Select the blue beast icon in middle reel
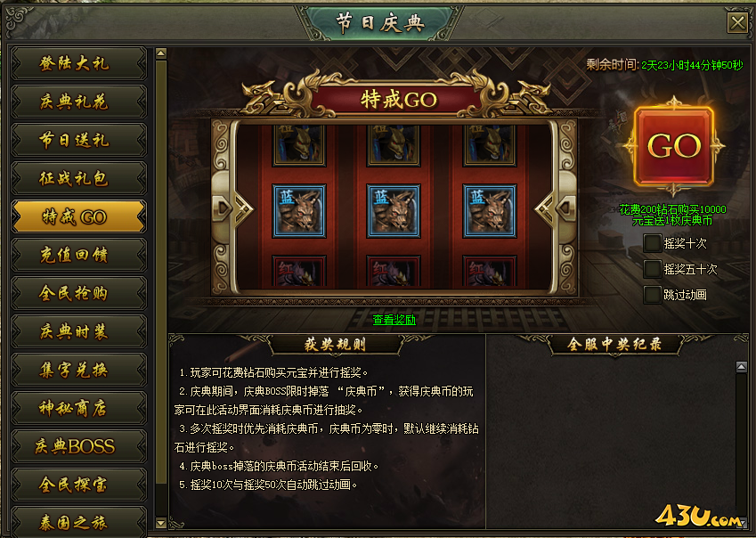Screen dimensions: 756x538 [x=394, y=211]
